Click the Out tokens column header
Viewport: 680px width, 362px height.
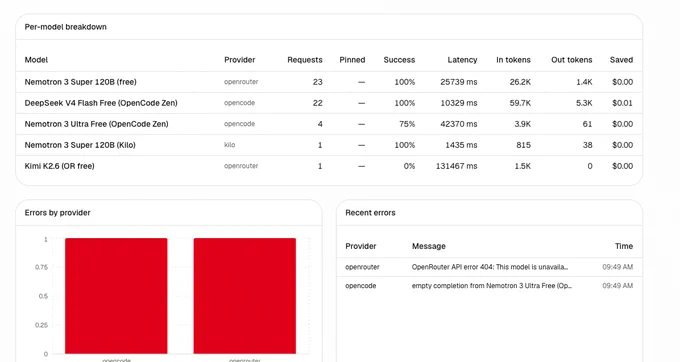571,60
